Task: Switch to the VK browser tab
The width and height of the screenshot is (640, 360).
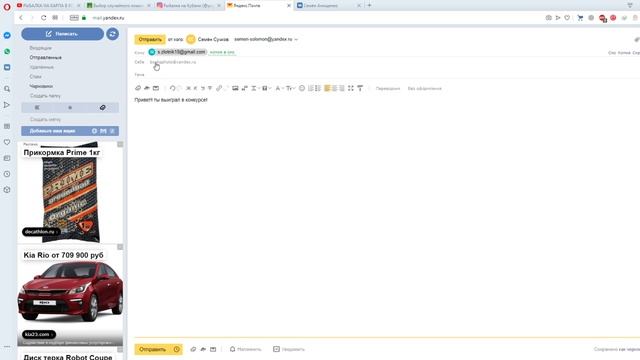Action: (329, 5)
